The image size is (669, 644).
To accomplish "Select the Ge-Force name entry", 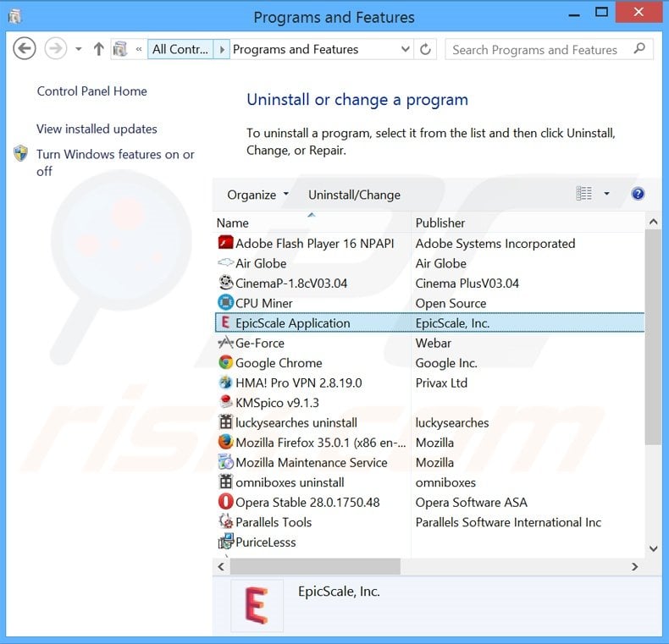I will (x=259, y=343).
